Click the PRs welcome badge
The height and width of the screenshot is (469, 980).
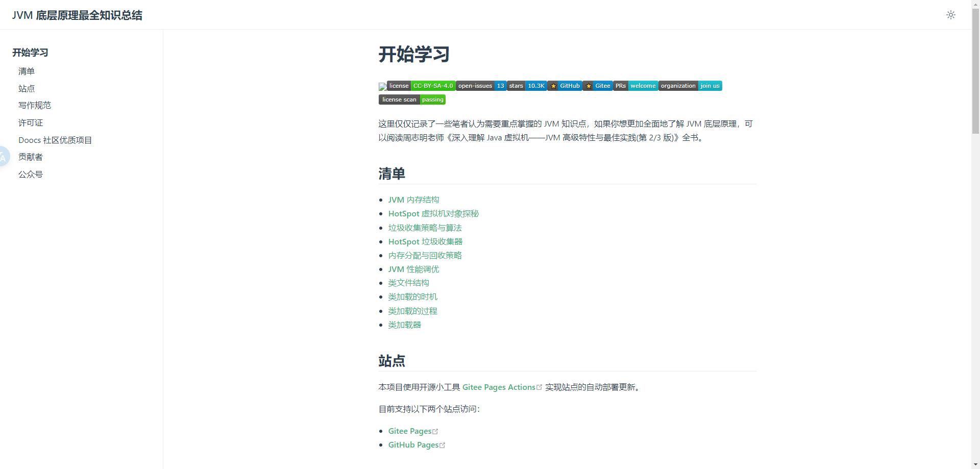[x=635, y=86]
